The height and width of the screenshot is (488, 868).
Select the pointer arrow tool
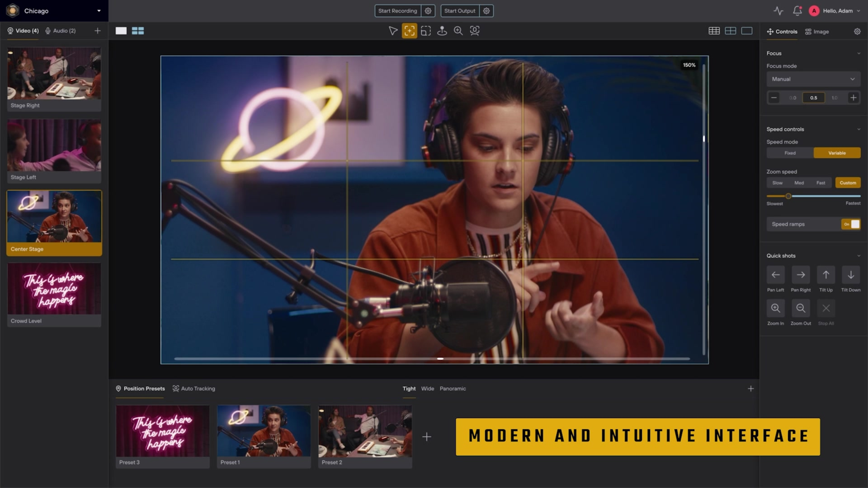pos(393,31)
